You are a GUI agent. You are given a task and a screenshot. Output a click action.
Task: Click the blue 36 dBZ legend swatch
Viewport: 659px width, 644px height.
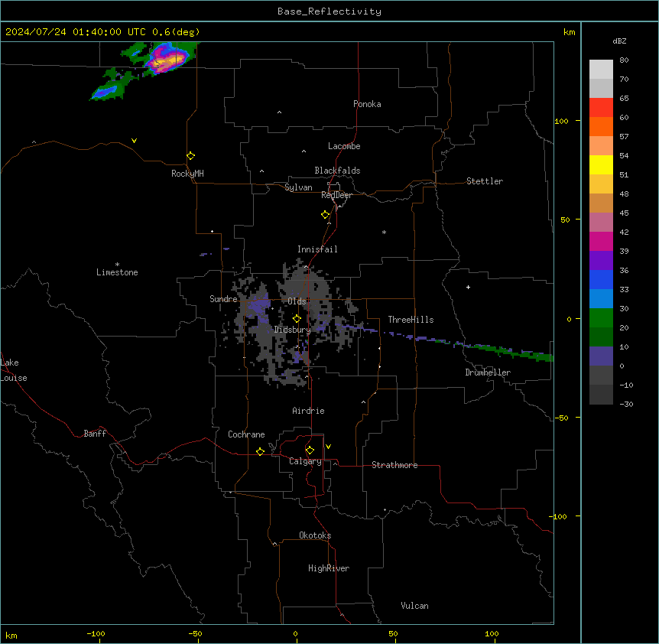pos(601,279)
